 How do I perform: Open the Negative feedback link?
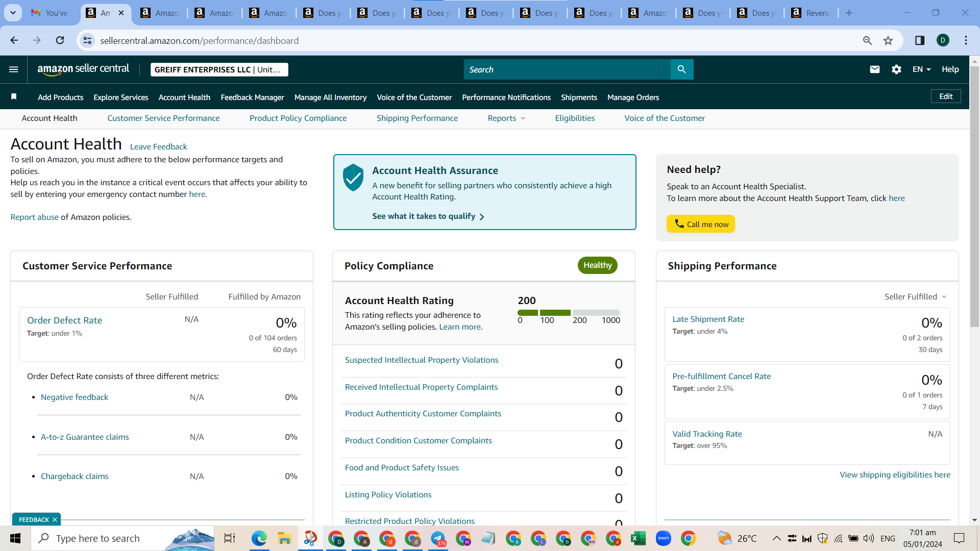pyautogui.click(x=75, y=397)
